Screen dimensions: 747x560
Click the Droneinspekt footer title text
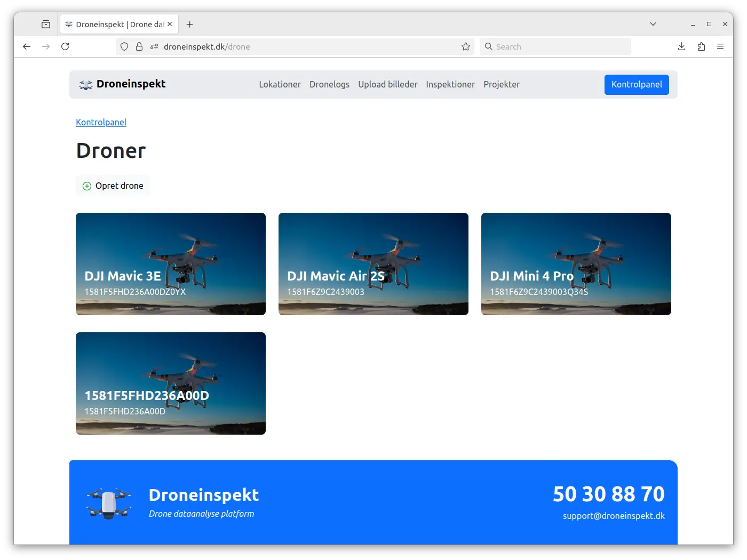(x=204, y=495)
